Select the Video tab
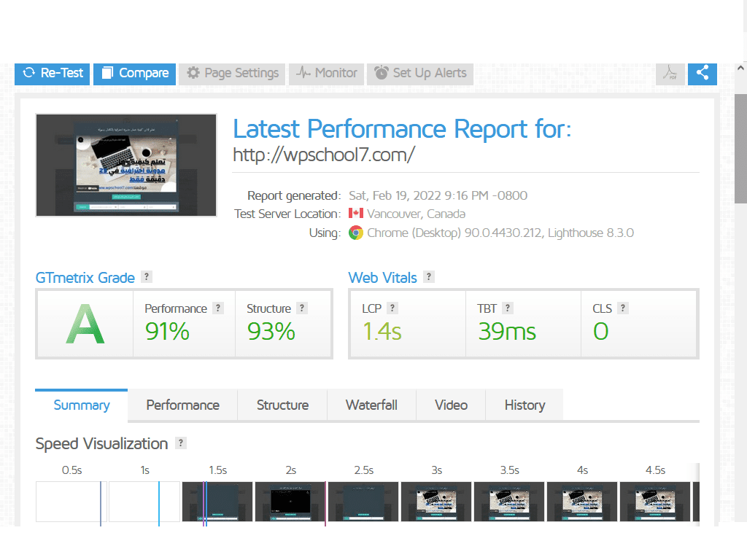This screenshot has width=747, height=560. (451, 405)
